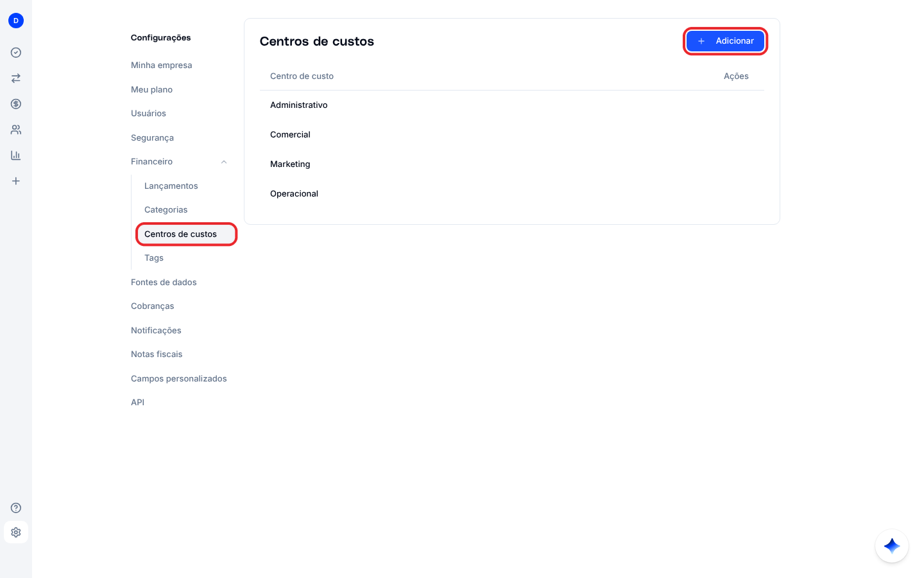
Task: Open the user avatar D profile
Action: pyautogui.click(x=16, y=21)
